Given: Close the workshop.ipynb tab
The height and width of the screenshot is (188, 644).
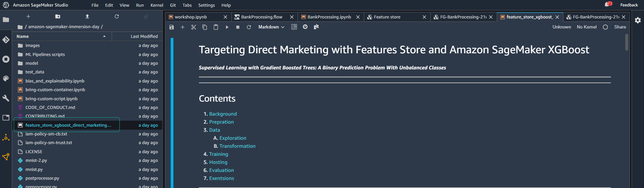Looking at the screenshot, I should (225, 17).
